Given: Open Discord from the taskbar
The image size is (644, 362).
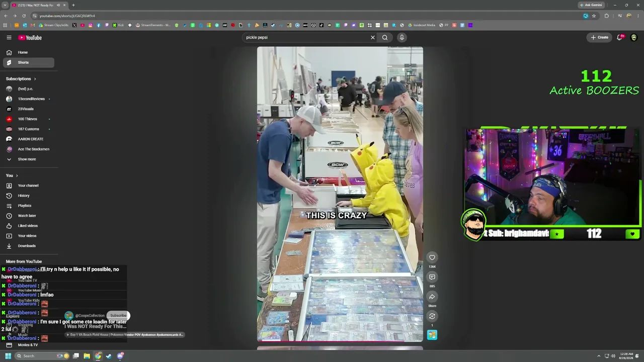Looking at the screenshot, I should coord(121,356).
